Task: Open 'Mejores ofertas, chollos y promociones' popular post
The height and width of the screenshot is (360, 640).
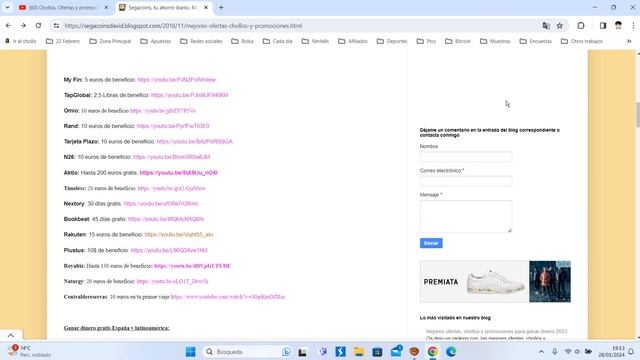Action: [496, 331]
